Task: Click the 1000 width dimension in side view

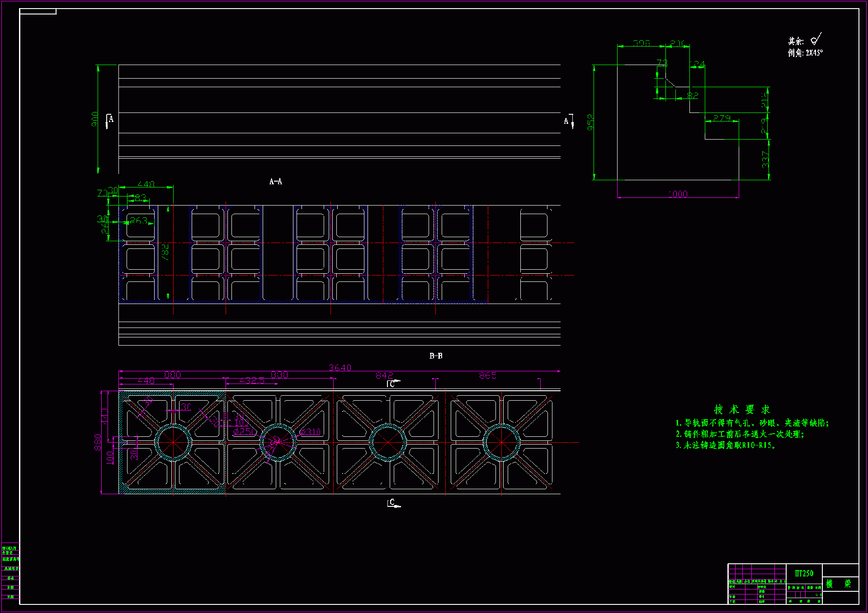Action: 678,194
